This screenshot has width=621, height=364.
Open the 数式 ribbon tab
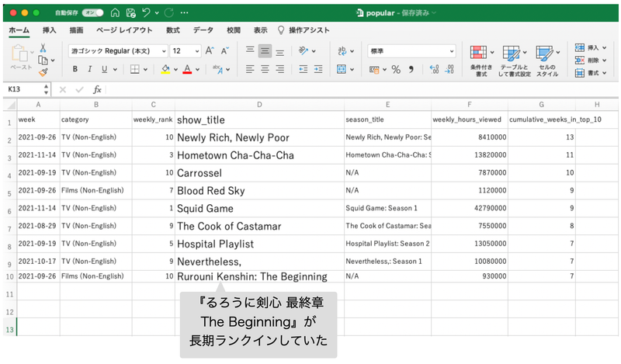(172, 30)
